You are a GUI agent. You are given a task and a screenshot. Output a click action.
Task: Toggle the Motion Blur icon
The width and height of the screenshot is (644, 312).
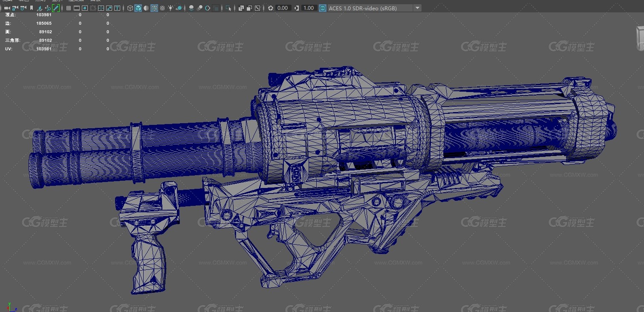(200, 8)
